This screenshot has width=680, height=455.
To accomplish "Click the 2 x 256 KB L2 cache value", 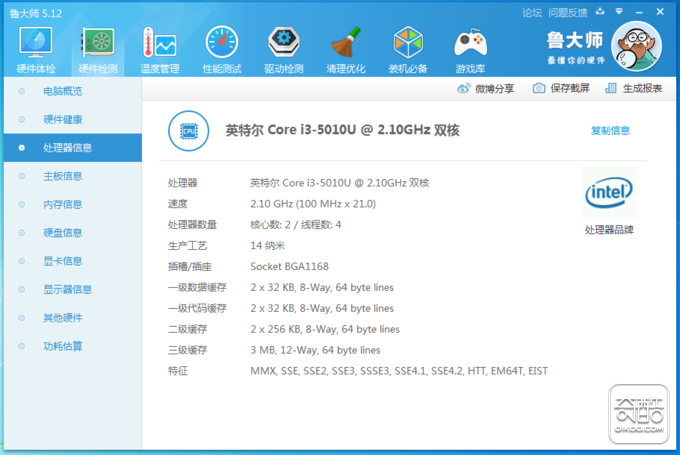I will tap(325, 329).
